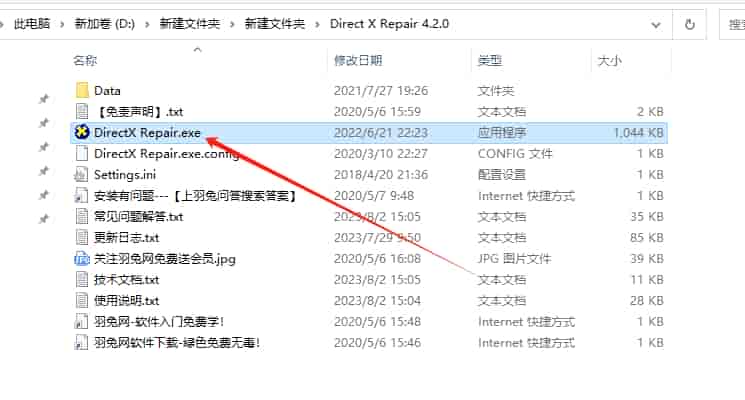
Task: Select the file name 【免责声明】.txt
Action: point(139,111)
